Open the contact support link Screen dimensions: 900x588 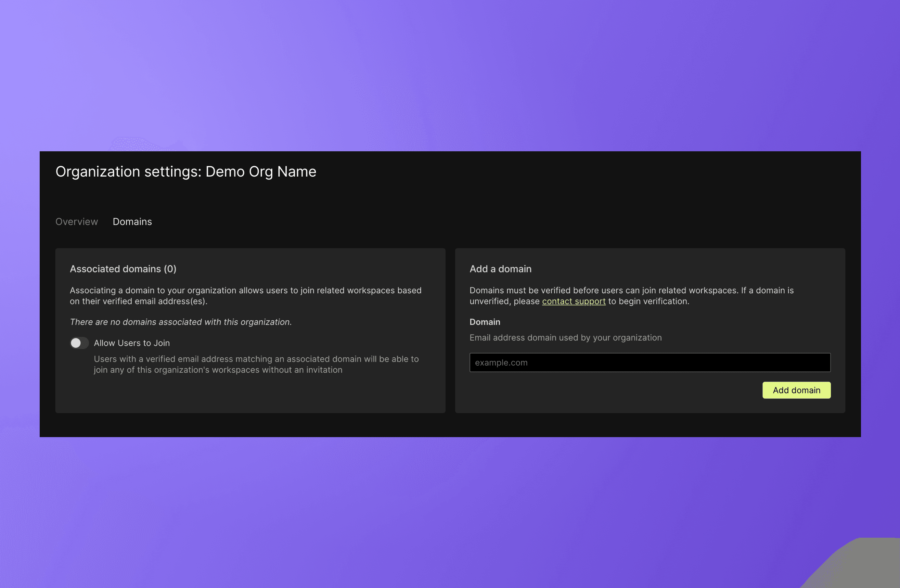click(x=573, y=302)
